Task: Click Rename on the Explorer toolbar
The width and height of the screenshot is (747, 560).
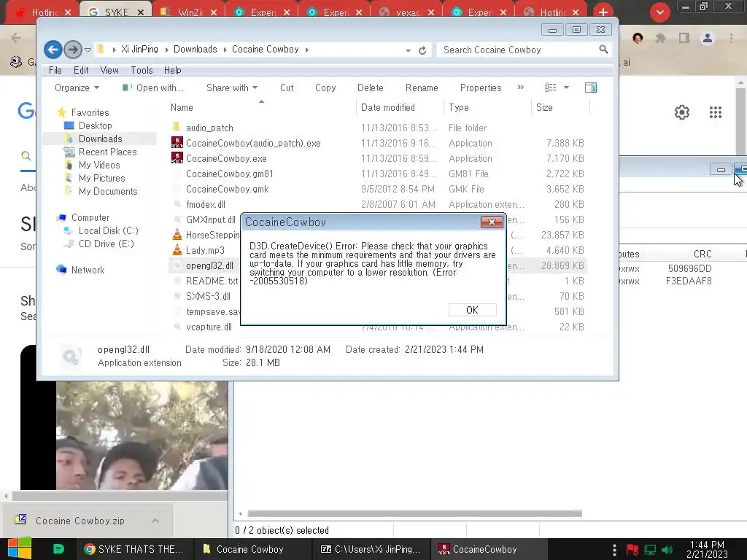Action: pyautogui.click(x=422, y=87)
